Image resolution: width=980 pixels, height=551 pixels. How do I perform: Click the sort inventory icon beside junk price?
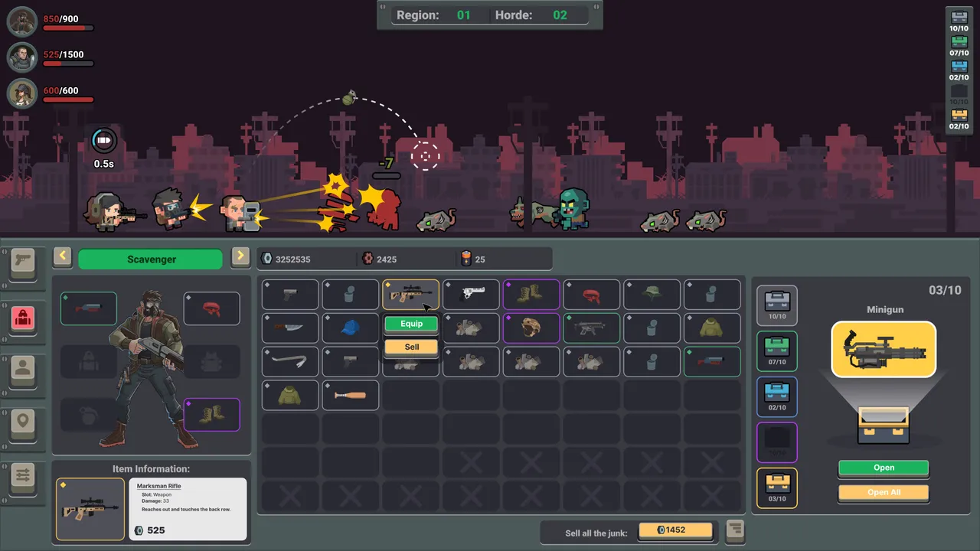click(735, 530)
